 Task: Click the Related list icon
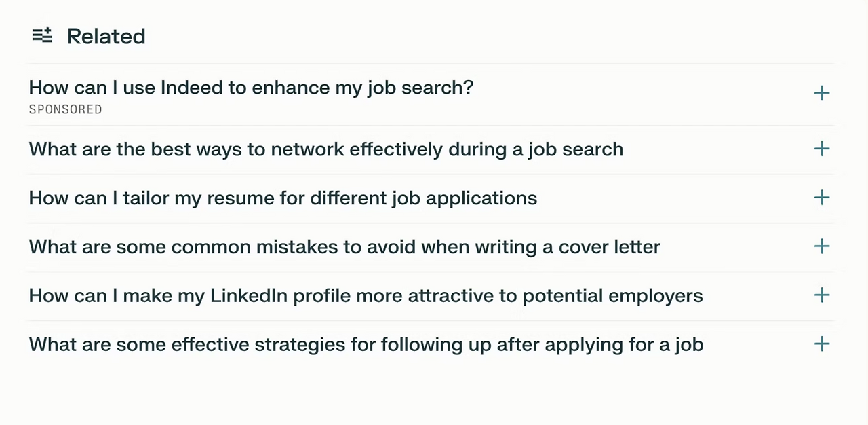click(x=42, y=35)
